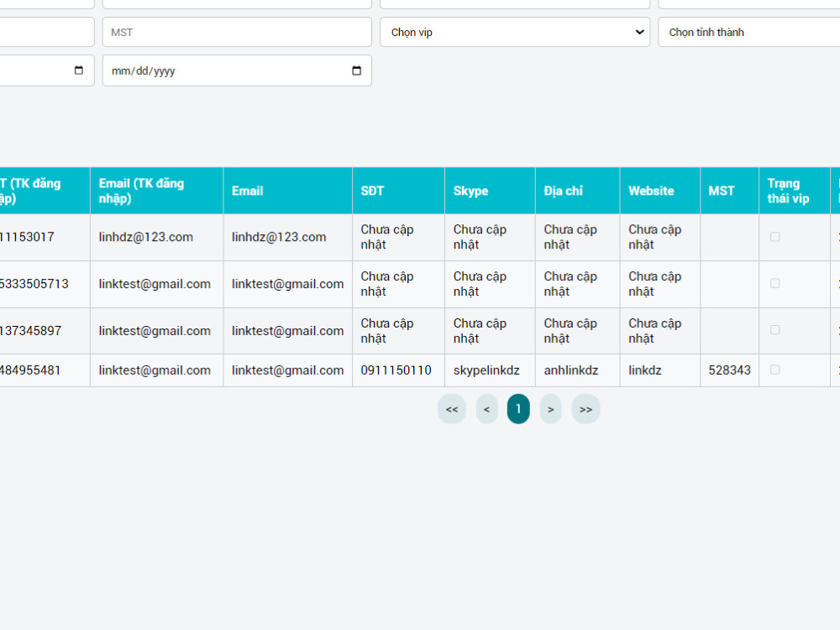The width and height of the screenshot is (840, 630).
Task: Click the MST column header
Action: click(730, 191)
